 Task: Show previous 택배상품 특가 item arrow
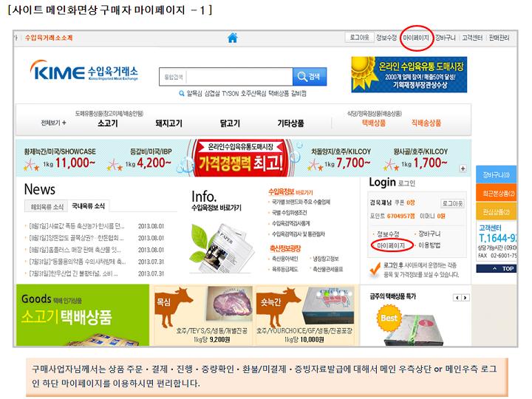[x=457, y=298]
